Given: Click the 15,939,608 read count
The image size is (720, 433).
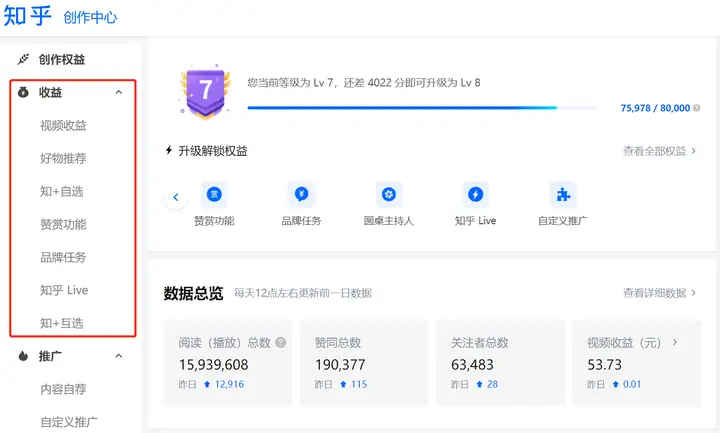Looking at the screenshot, I should coord(214,365).
